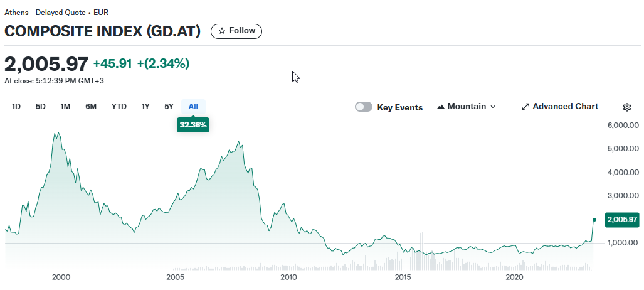Click the 32.36% performance badge
644x290 pixels.
[193, 125]
